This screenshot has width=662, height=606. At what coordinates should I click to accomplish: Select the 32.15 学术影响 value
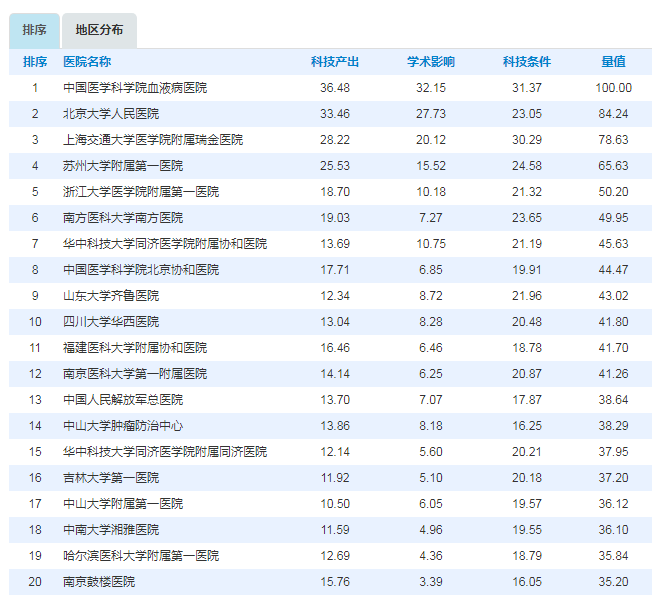coord(431,88)
